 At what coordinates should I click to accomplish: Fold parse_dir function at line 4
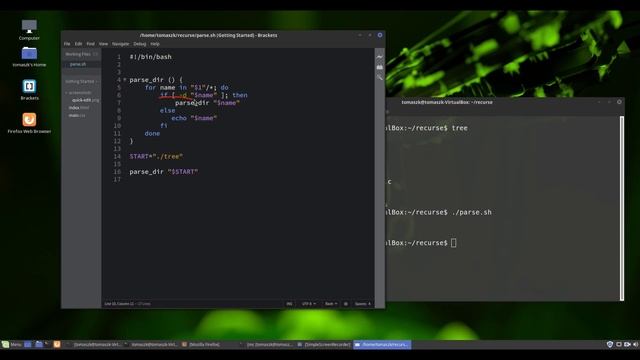point(124,80)
